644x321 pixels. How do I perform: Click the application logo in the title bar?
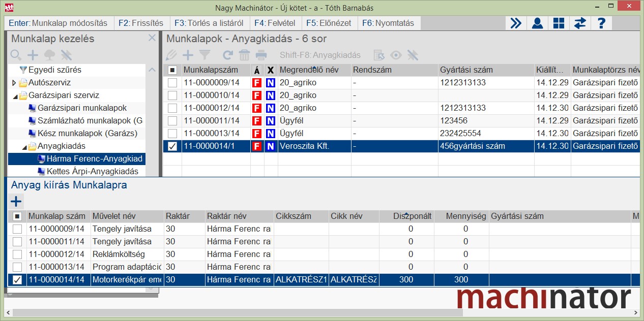click(9, 8)
